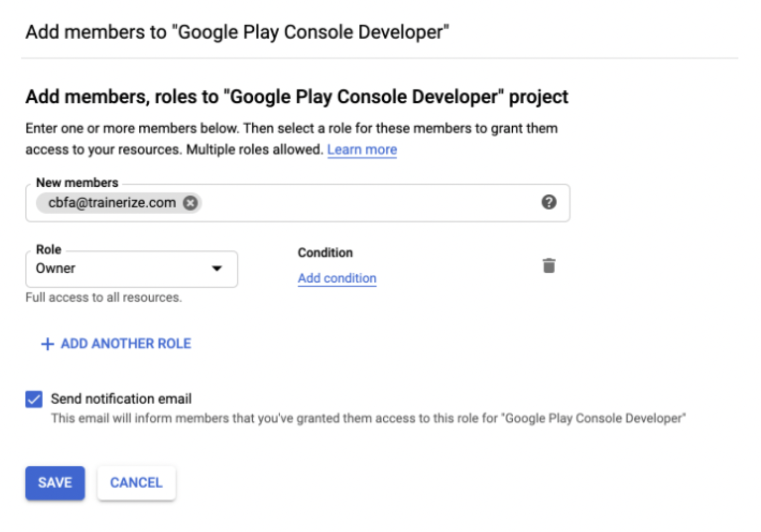761x532 pixels.
Task: Click the Condition heading
Action: coord(325,253)
